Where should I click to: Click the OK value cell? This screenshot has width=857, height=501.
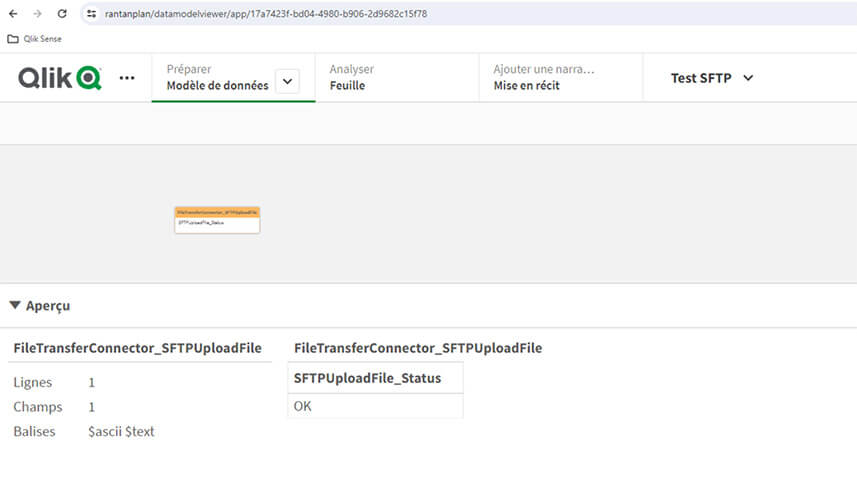click(x=375, y=406)
